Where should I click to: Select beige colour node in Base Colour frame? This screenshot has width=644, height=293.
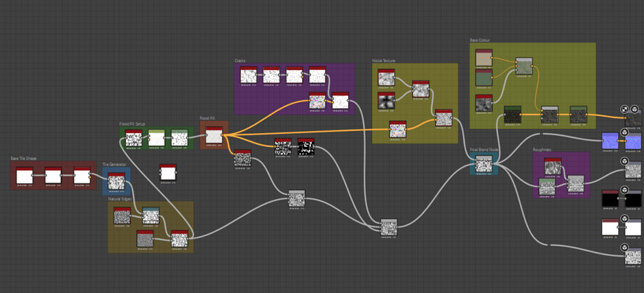tap(484, 58)
